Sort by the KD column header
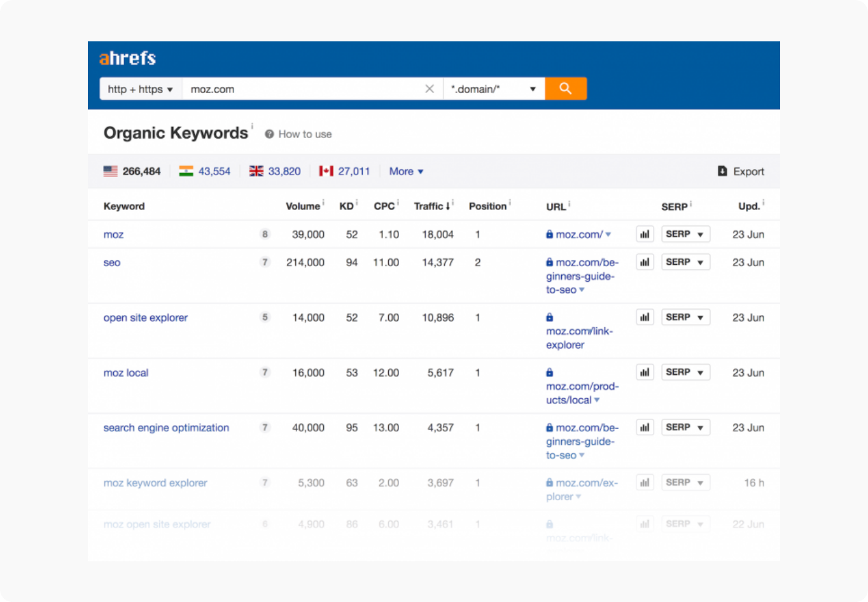The height and width of the screenshot is (602, 868). coord(346,206)
